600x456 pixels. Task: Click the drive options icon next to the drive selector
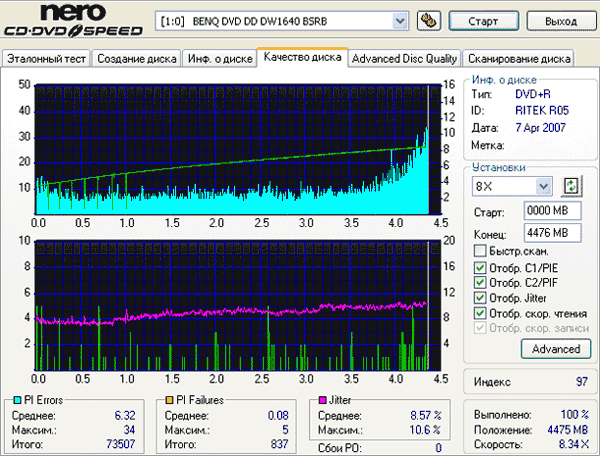point(429,21)
